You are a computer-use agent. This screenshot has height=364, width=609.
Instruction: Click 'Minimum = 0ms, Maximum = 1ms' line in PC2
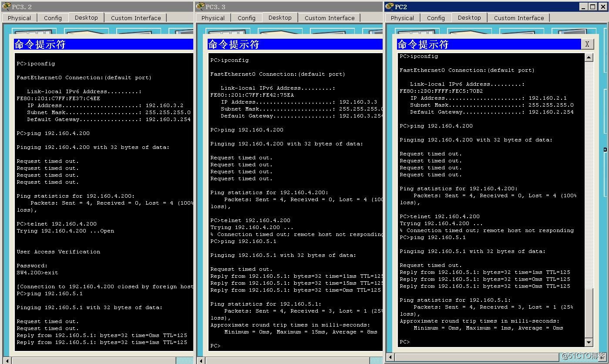[488, 328]
